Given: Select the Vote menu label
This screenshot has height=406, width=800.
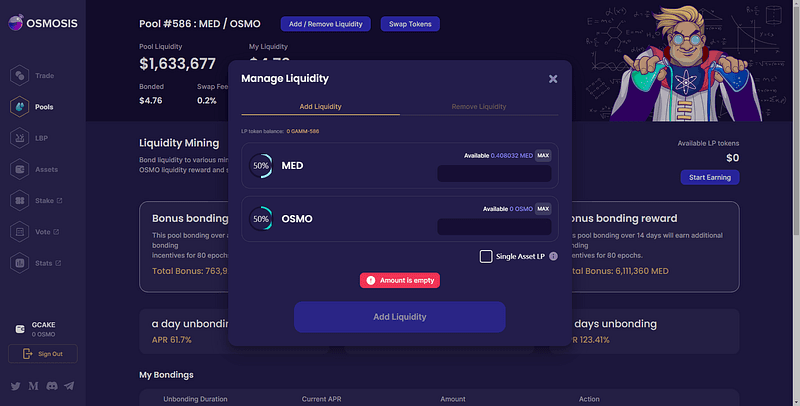Looking at the screenshot, I should click(43, 232).
